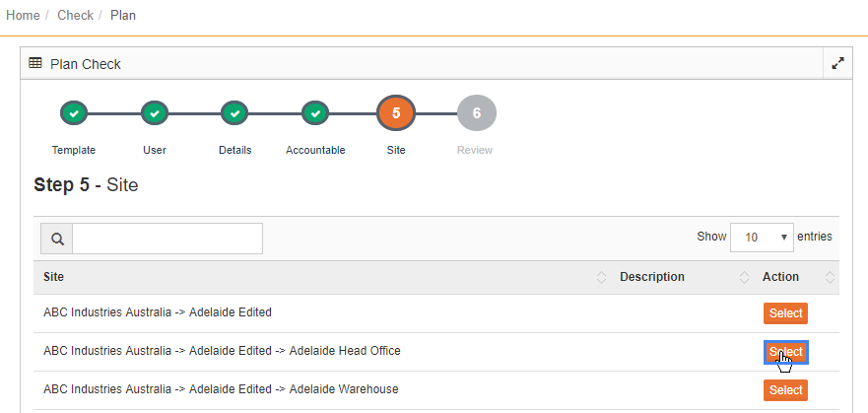Click the step 6 Review circle

tap(477, 113)
